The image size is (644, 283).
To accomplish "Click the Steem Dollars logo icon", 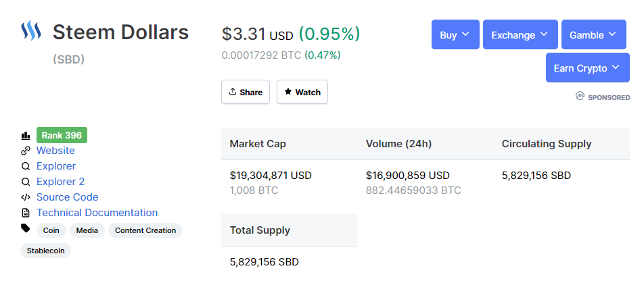I will click(31, 32).
